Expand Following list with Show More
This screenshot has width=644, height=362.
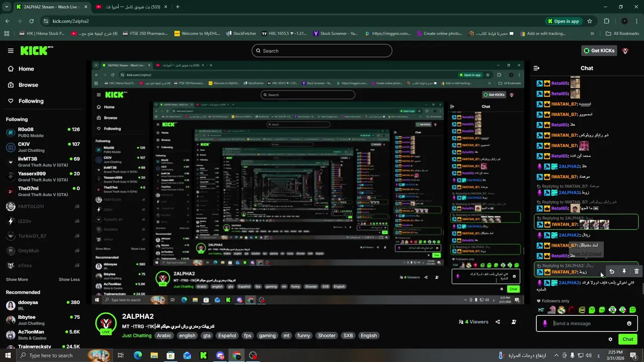click(x=17, y=280)
